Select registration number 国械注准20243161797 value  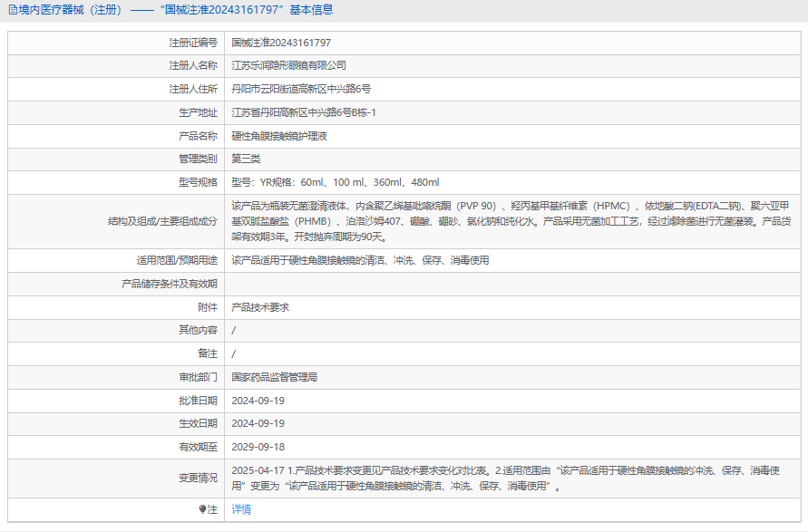click(281, 43)
